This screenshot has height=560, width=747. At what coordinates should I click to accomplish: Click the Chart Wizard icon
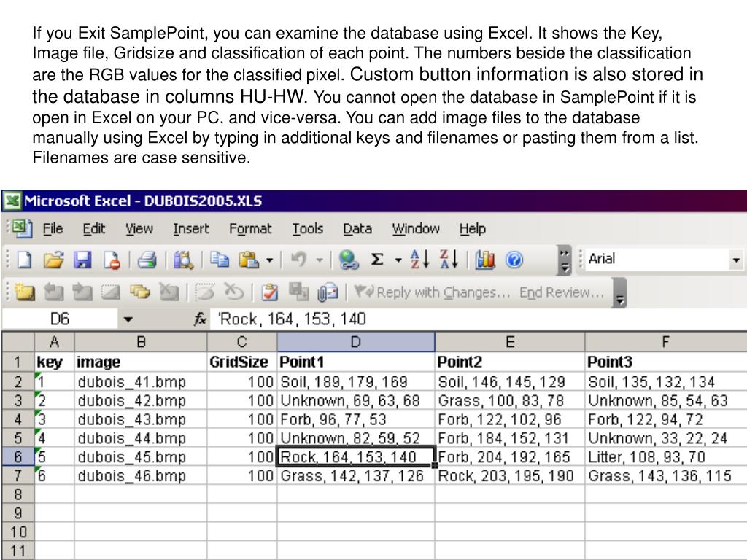[x=485, y=260]
